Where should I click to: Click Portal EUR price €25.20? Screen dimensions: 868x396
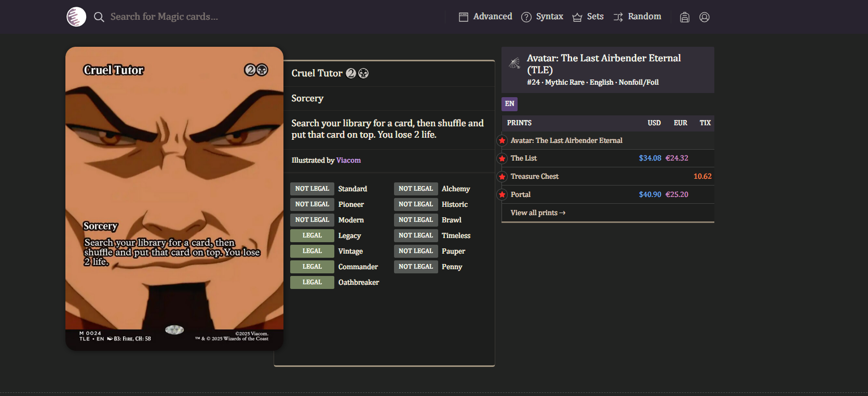677,194
